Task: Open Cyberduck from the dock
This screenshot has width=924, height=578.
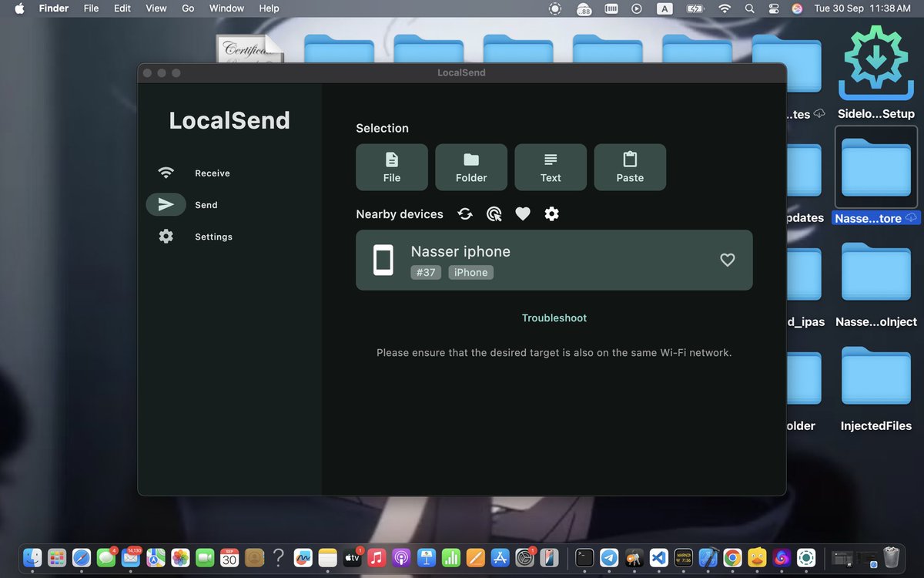Action: (757, 556)
